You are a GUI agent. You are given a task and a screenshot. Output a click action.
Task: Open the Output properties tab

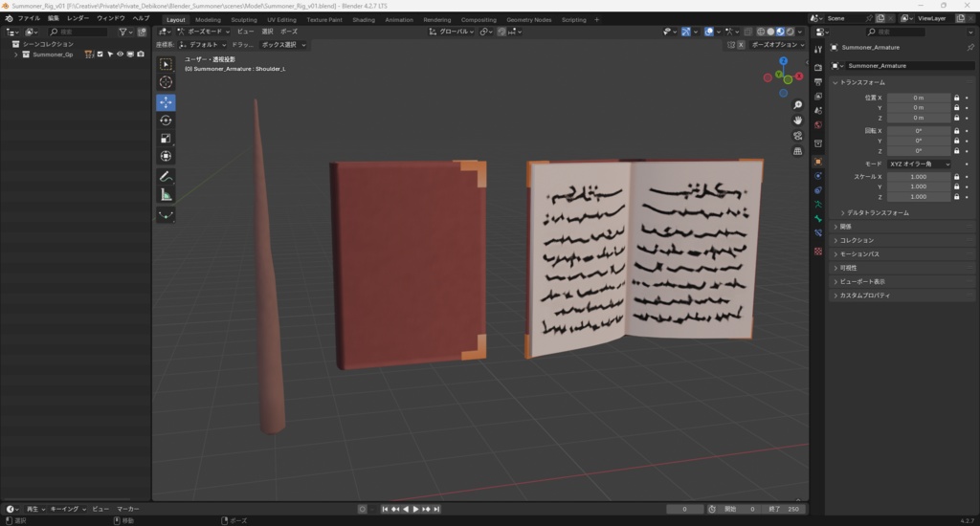[x=818, y=82]
